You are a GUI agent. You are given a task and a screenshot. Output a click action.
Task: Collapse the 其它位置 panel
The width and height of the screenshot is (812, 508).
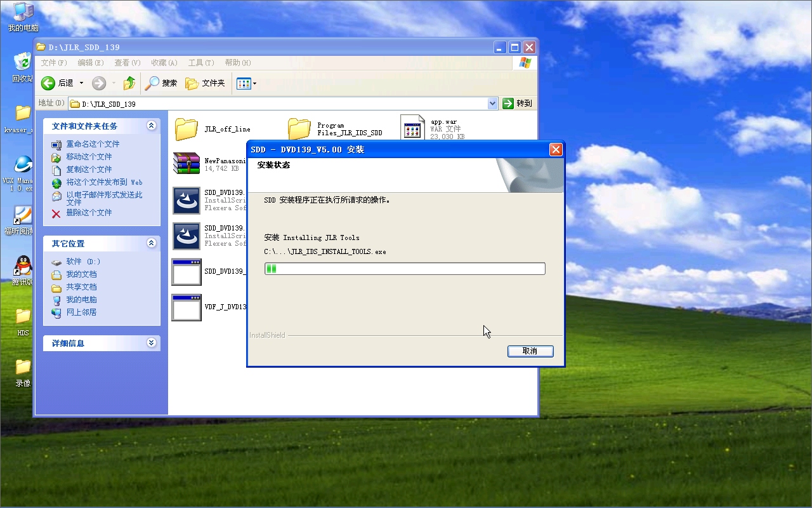tap(151, 243)
